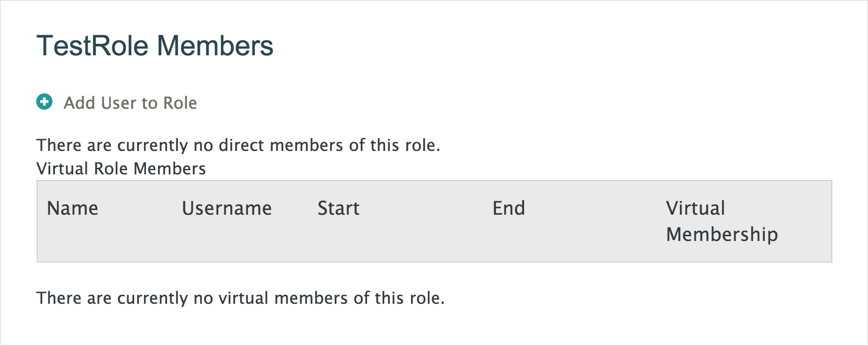Sort by the Name column header
The image size is (868, 346).
pos(73,208)
